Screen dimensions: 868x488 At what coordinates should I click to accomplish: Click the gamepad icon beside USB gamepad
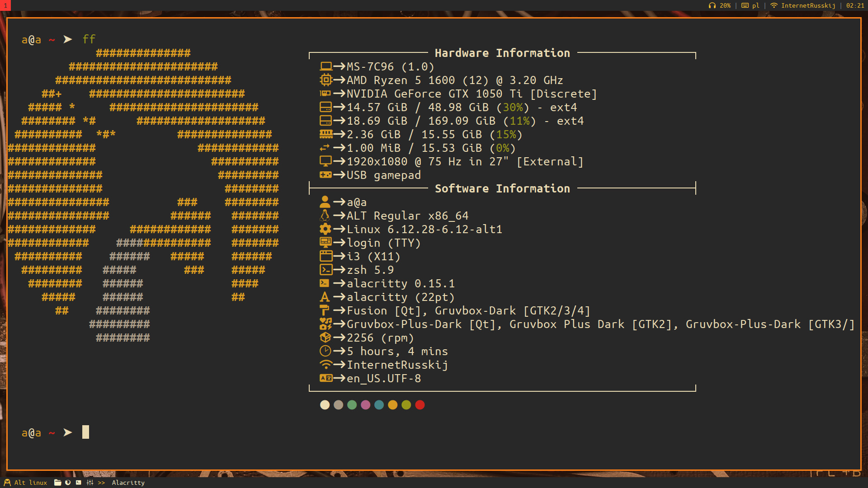pyautogui.click(x=325, y=175)
